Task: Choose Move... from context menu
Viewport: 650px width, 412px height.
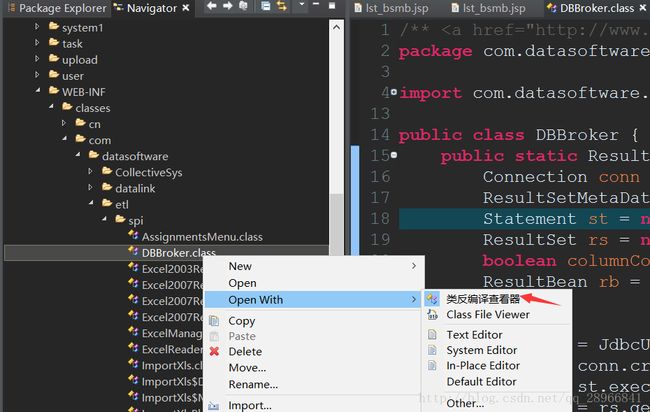Action: tap(313, 368)
